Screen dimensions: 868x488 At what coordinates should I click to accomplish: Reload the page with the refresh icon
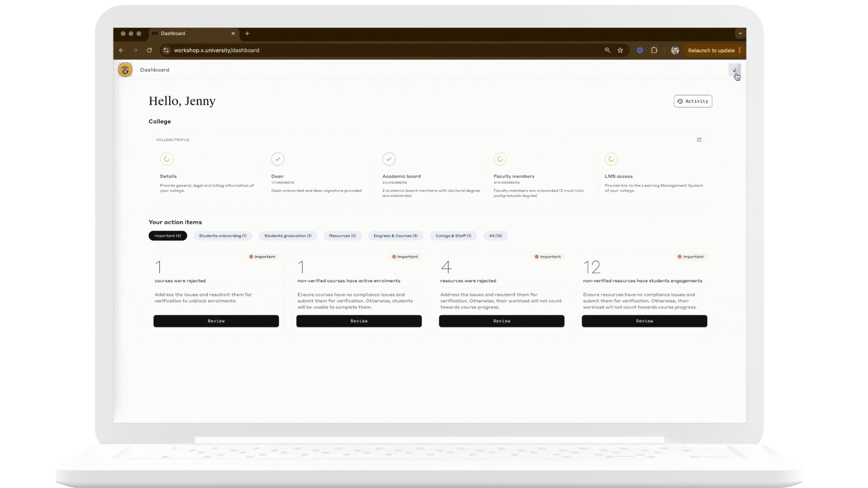tap(149, 50)
